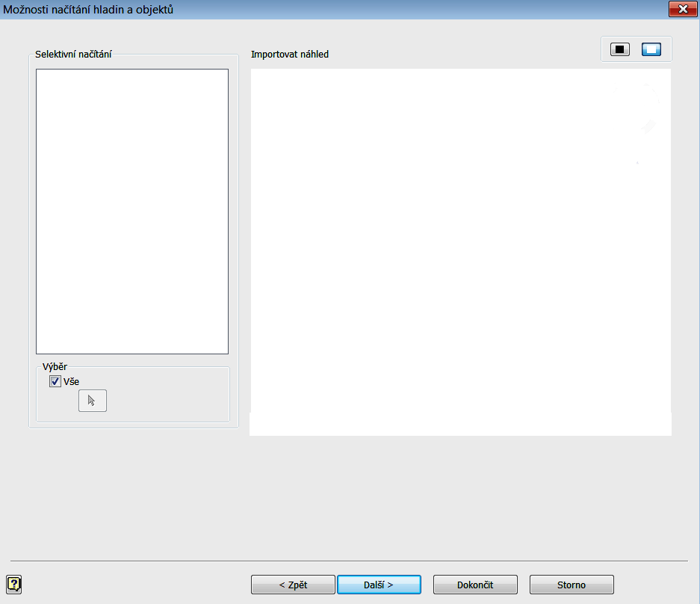The image size is (700, 604).
Task: Open the help icon in the corner
Action: 14,584
